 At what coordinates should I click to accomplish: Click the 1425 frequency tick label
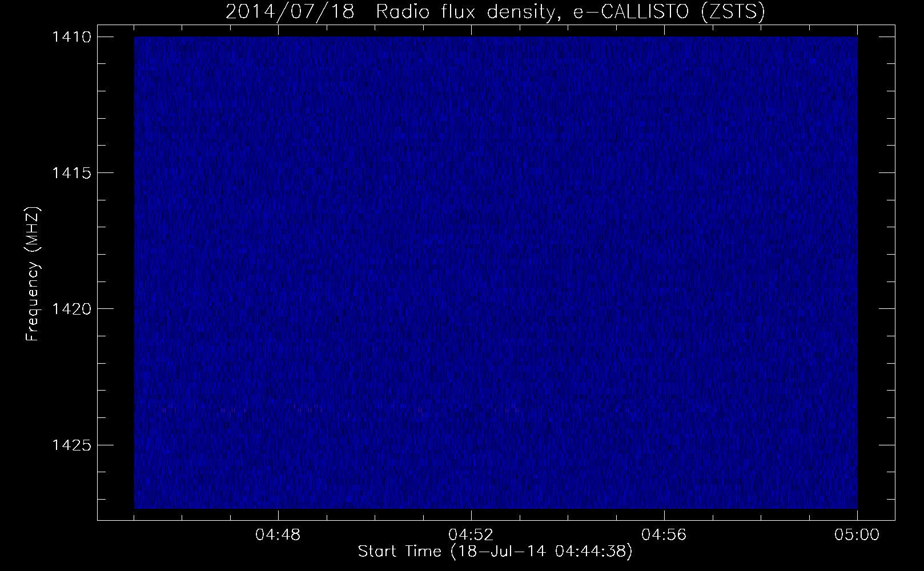click(x=71, y=445)
